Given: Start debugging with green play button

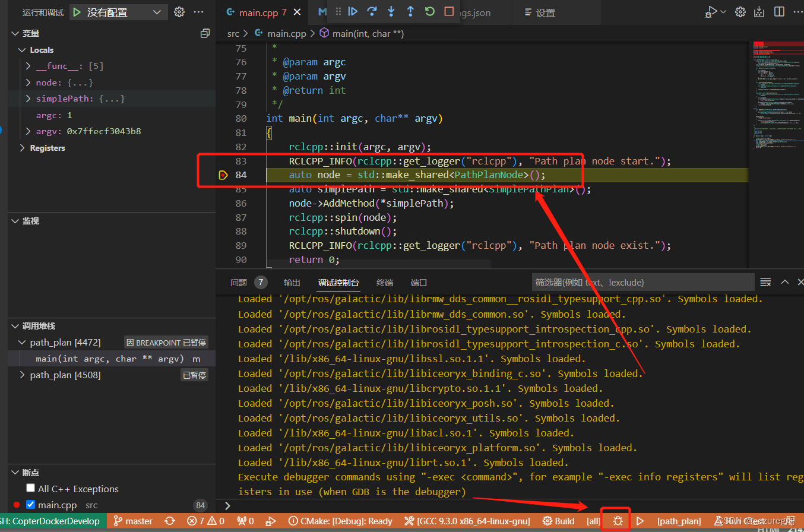Looking at the screenshot, I should pos(77,12).
